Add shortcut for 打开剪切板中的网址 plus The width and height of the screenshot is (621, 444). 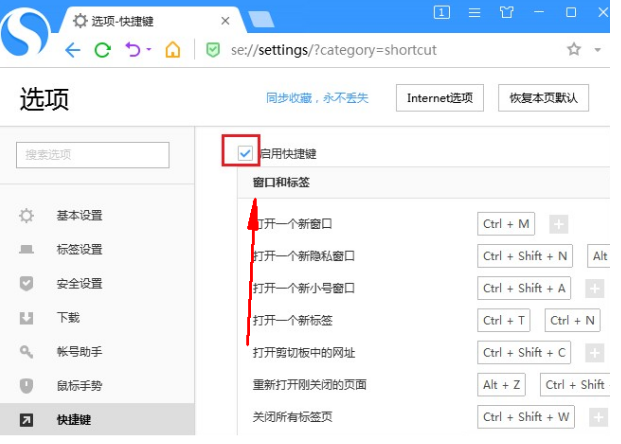[594, 353]
